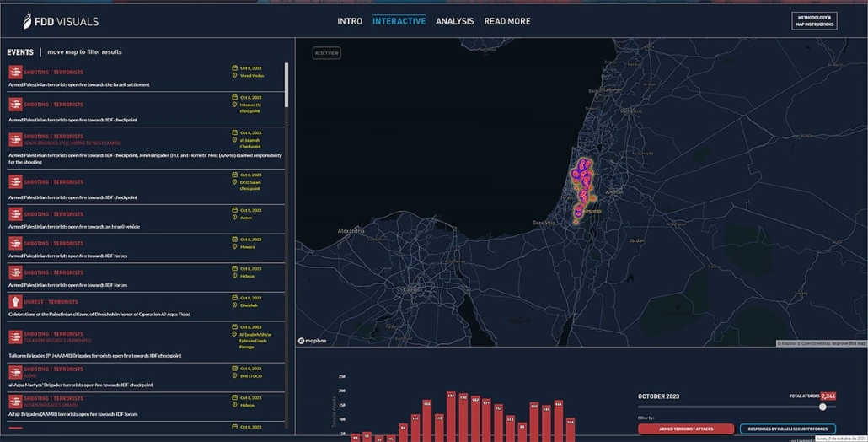
Task: Click calendar icon on Azzun event
Action: click(235, 210)
